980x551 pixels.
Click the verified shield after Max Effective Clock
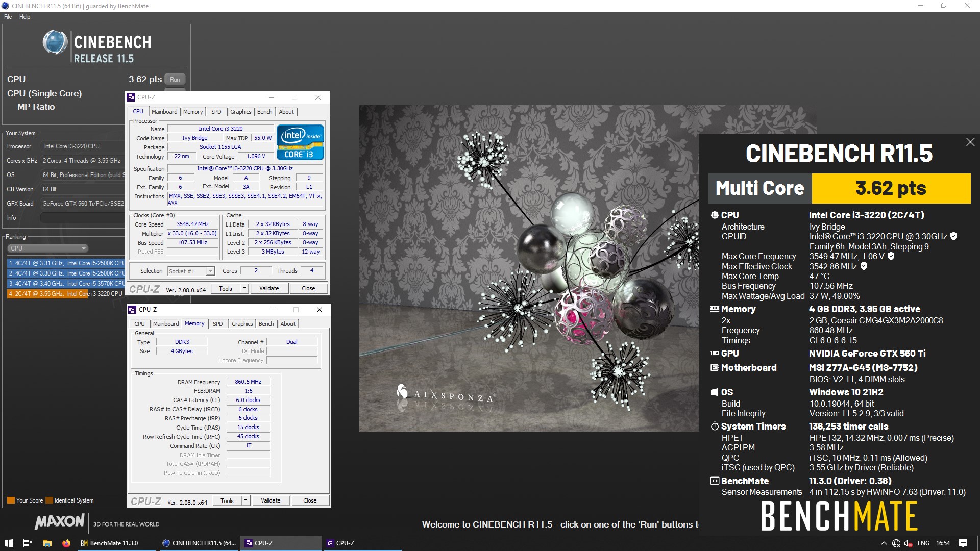point(864,266)
